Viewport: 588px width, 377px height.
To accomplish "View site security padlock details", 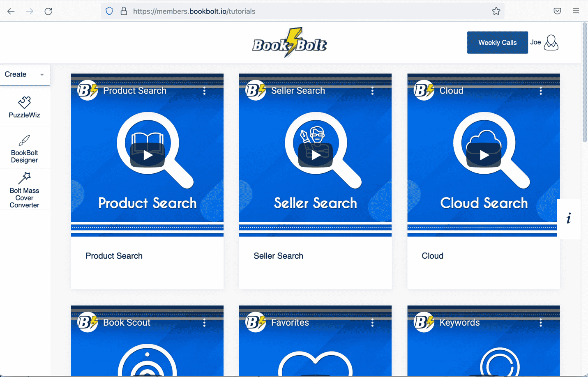I will pos(124,11).
